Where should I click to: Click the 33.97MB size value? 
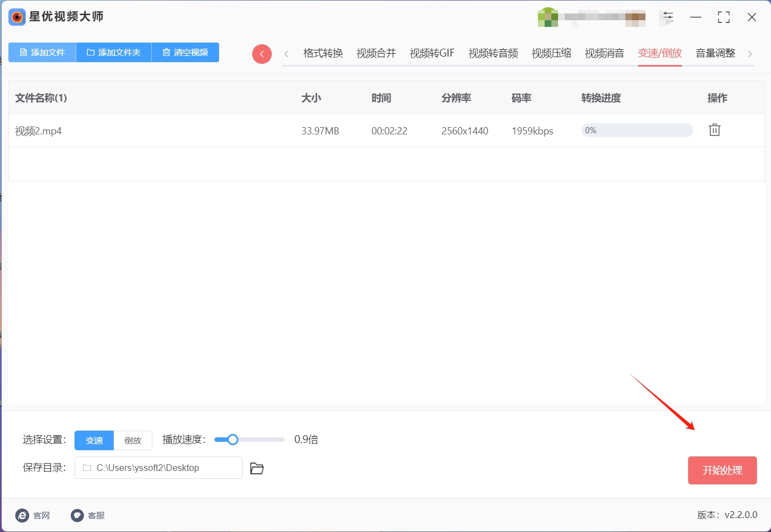click(x=320, y=131)
